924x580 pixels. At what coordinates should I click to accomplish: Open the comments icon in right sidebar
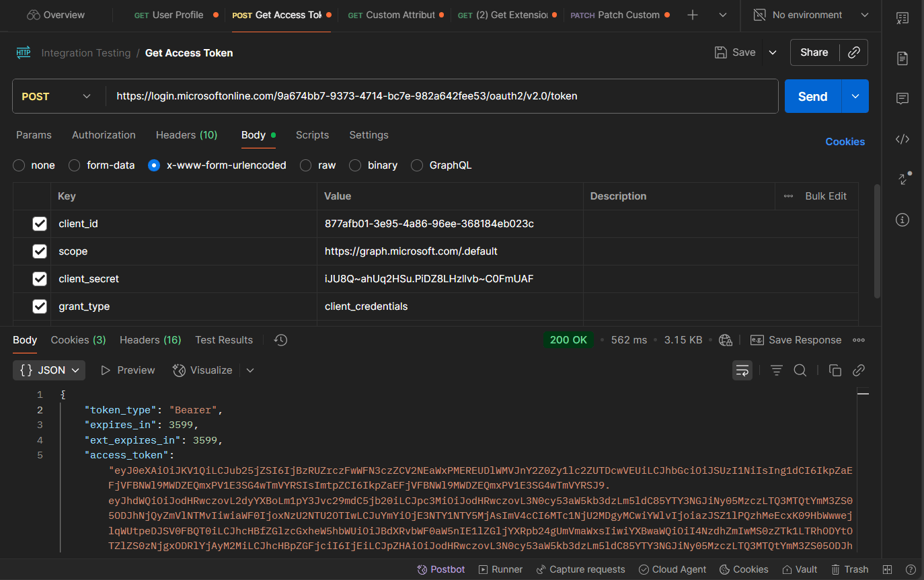coord(902,99)
